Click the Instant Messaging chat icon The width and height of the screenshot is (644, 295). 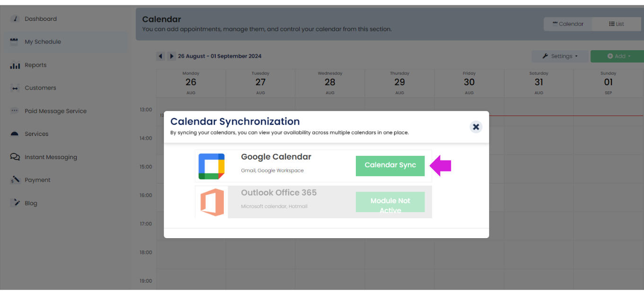(x=15, y=157)
